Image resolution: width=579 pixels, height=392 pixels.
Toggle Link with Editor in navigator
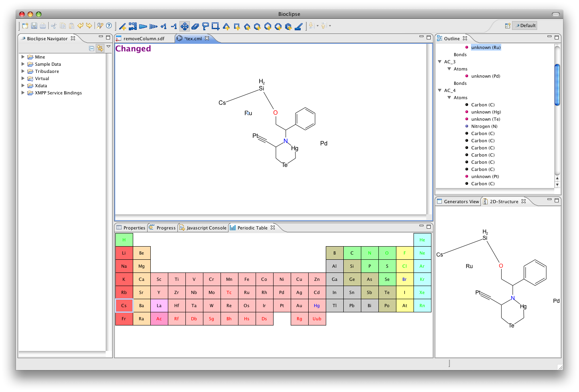click(100, 48)
